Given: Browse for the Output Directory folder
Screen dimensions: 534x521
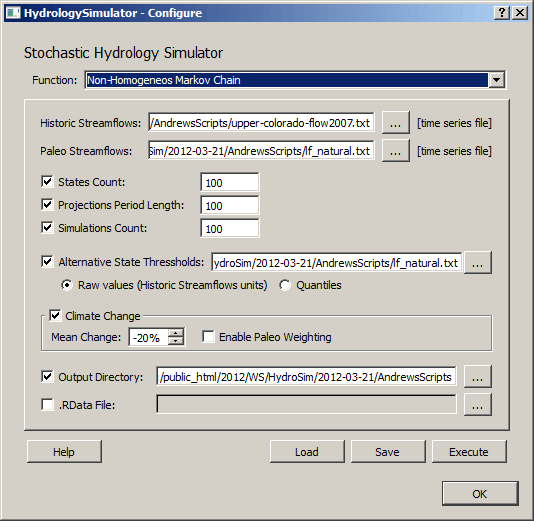Looking at the screenshot, I should coord(477,377).
